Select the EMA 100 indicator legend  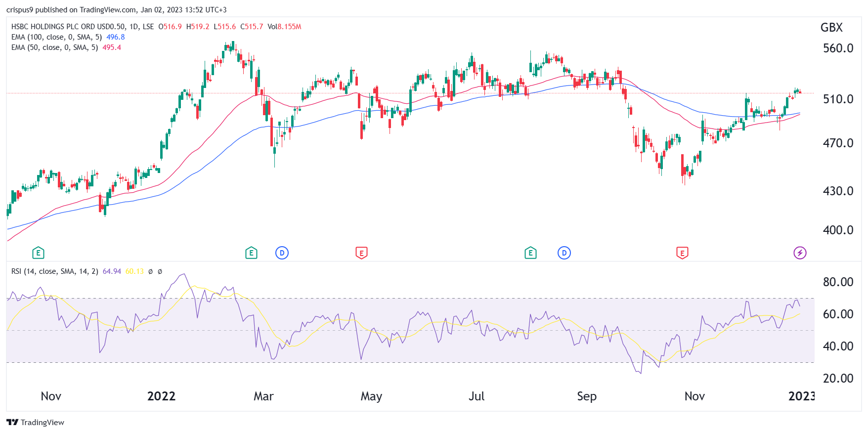[x=57, y=37]
